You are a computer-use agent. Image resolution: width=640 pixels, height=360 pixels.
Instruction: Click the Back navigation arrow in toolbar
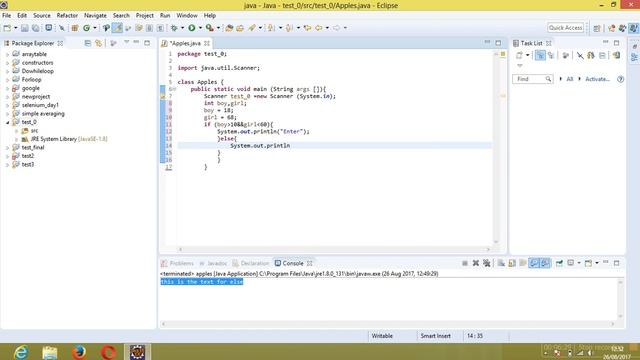(318, 28)
